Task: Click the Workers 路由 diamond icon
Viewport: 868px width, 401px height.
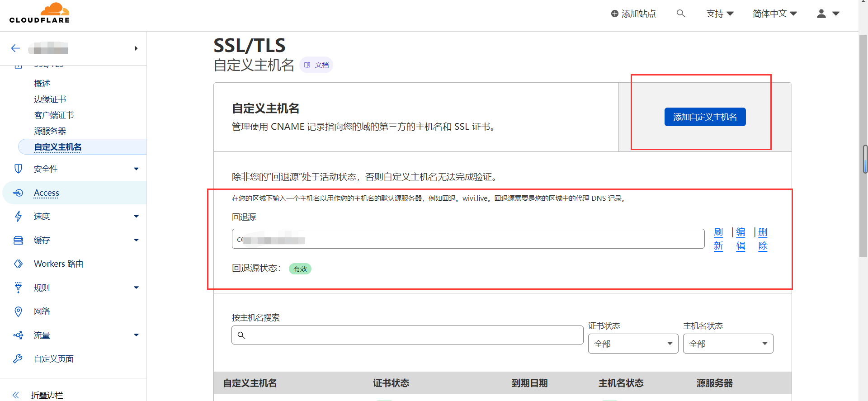Action: [18, 264]
